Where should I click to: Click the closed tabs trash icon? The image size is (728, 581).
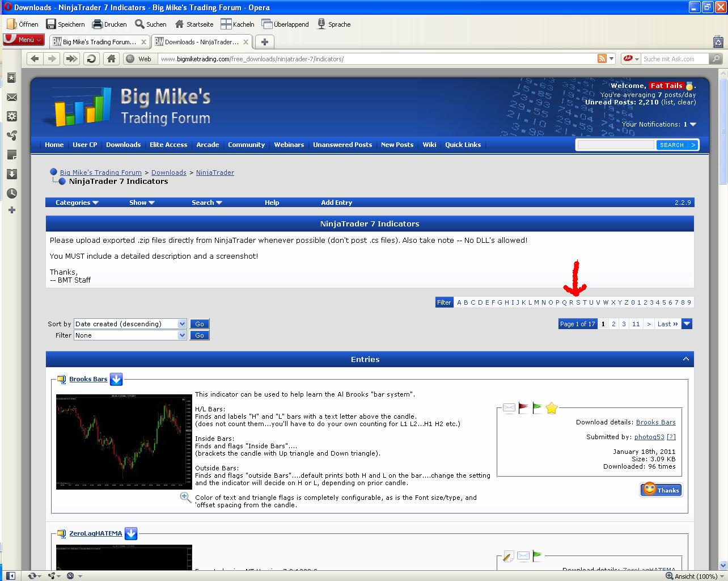coord(718,41)
